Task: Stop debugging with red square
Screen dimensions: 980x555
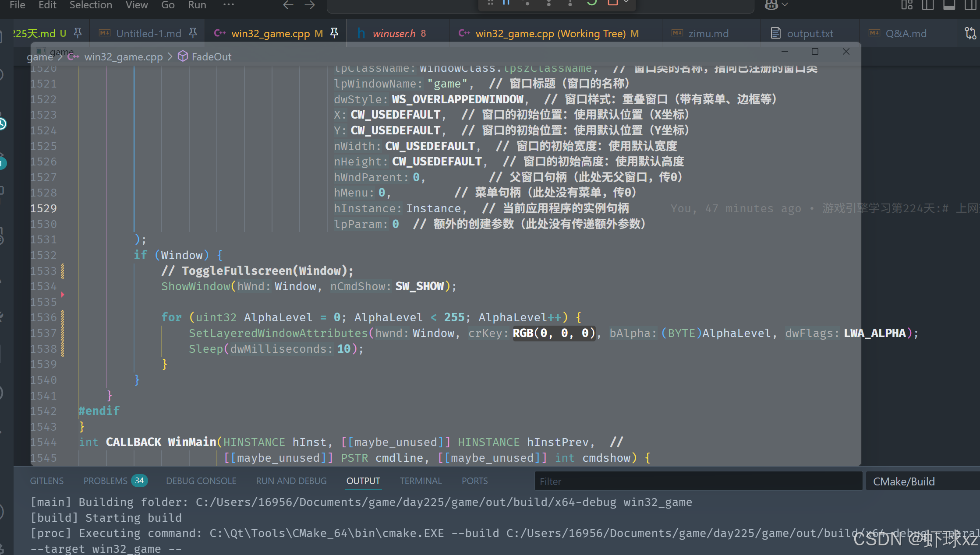Action: click(612, 3)
